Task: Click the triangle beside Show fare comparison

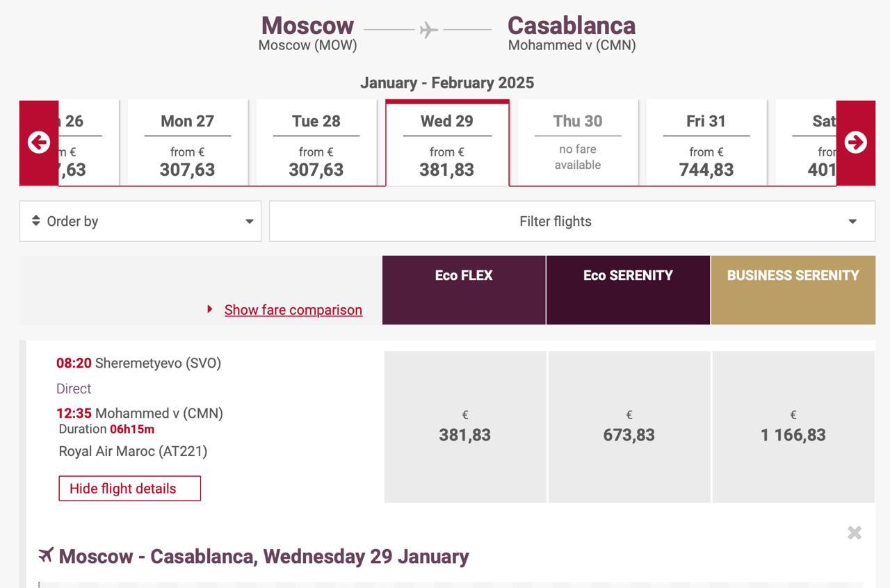Action: [210, 309]
